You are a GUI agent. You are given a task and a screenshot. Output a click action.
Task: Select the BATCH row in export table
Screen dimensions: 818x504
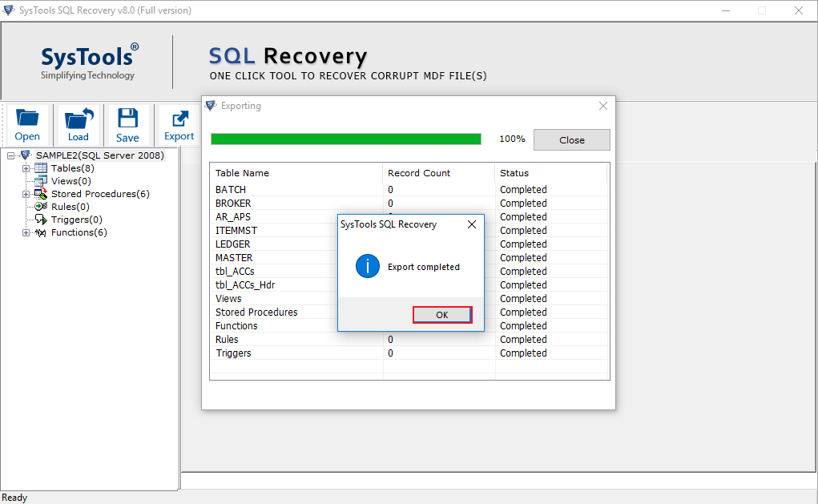click(409, 189)
